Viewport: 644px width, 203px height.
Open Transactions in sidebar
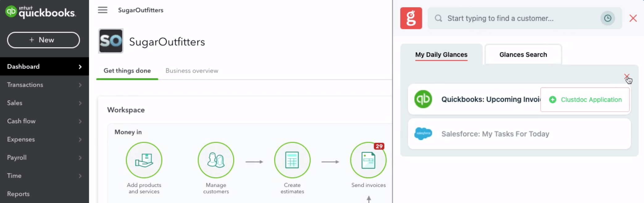44,85
